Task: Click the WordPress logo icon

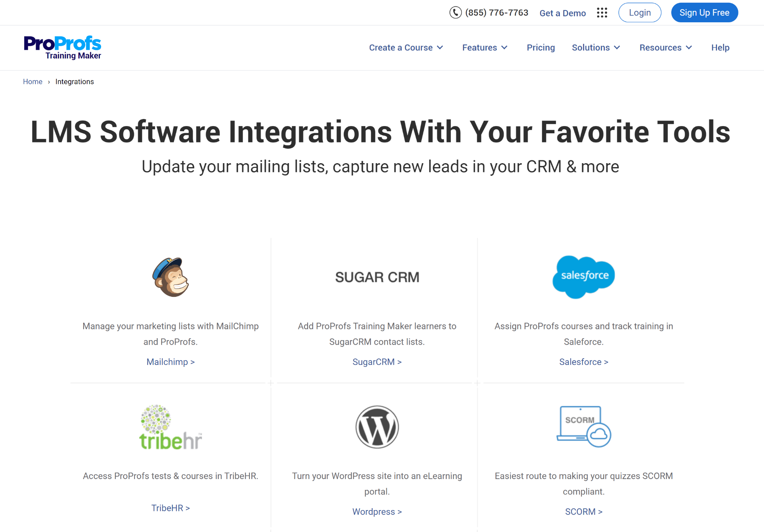Action: point(377,427)
